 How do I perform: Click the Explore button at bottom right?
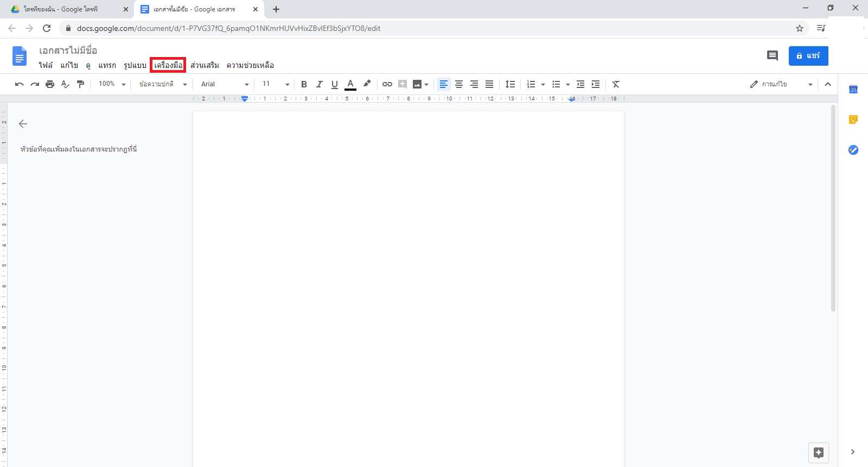(x=819, y=453)
